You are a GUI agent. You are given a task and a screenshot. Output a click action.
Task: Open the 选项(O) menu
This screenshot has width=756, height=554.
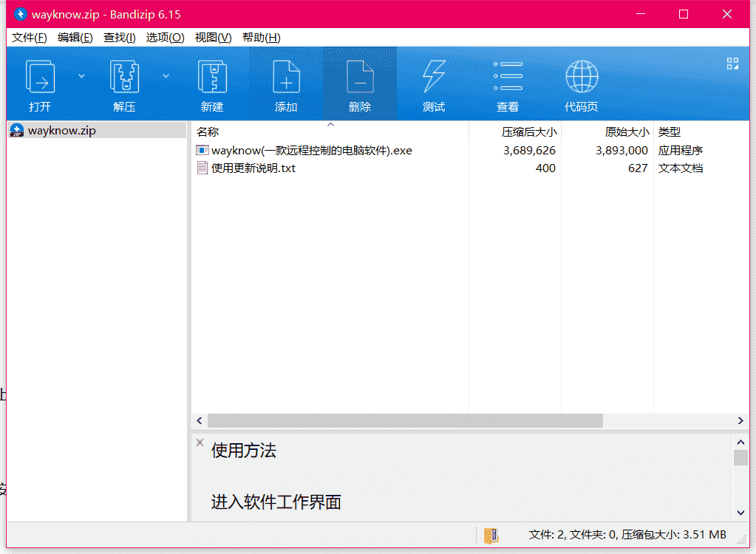pos(165,38)
